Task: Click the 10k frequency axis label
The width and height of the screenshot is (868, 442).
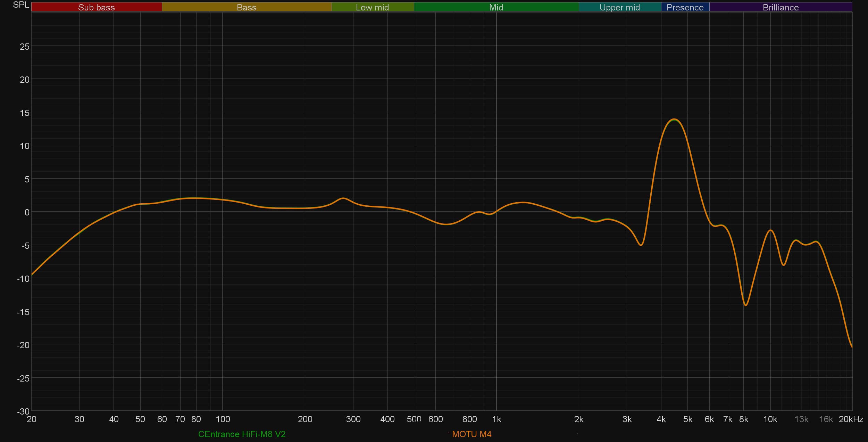Action: coord(770,419)
